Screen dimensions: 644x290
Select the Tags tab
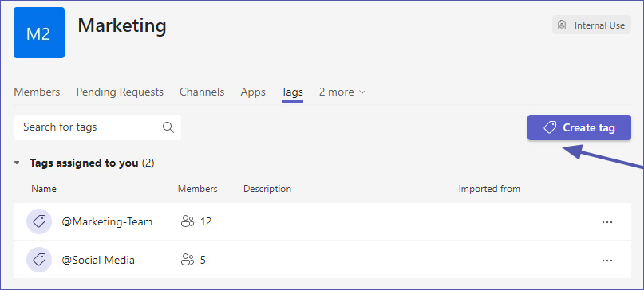[x=292, y=92]
